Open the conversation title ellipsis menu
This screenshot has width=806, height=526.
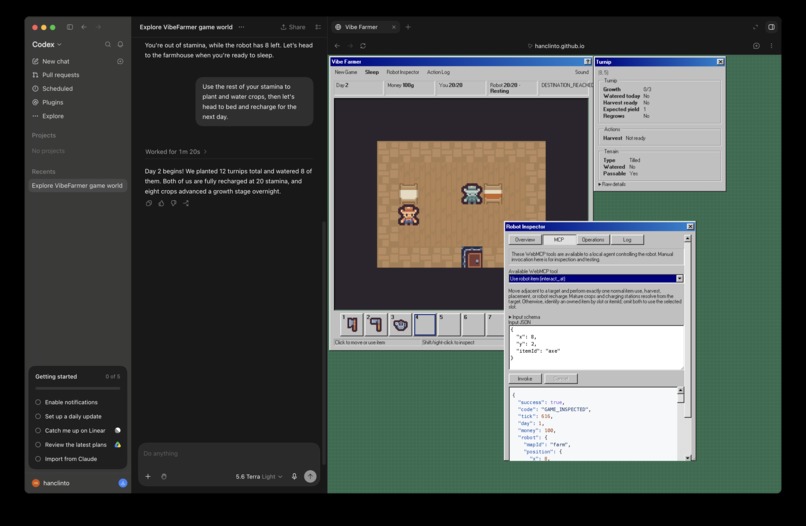click(x=242, y=27)
